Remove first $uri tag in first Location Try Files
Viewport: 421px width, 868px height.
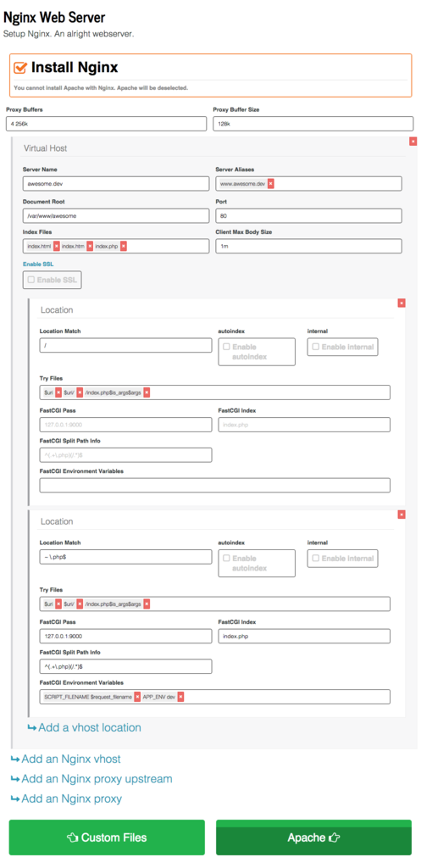pos(58,392)
